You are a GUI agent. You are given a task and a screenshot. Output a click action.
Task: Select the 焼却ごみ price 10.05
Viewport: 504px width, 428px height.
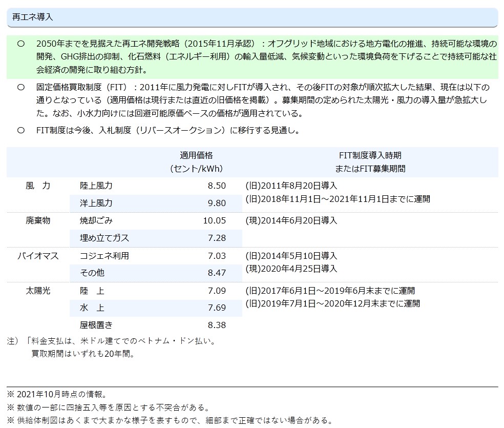pyautogui.click(x=214, y=220)
